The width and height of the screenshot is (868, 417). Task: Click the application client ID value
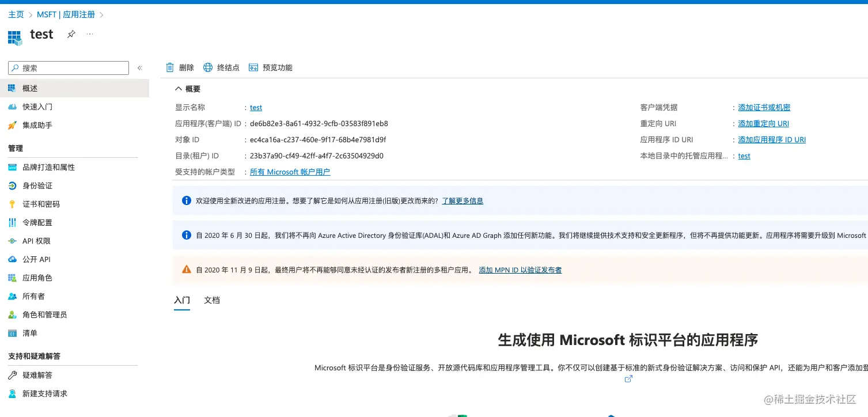[x=319, y=124]
